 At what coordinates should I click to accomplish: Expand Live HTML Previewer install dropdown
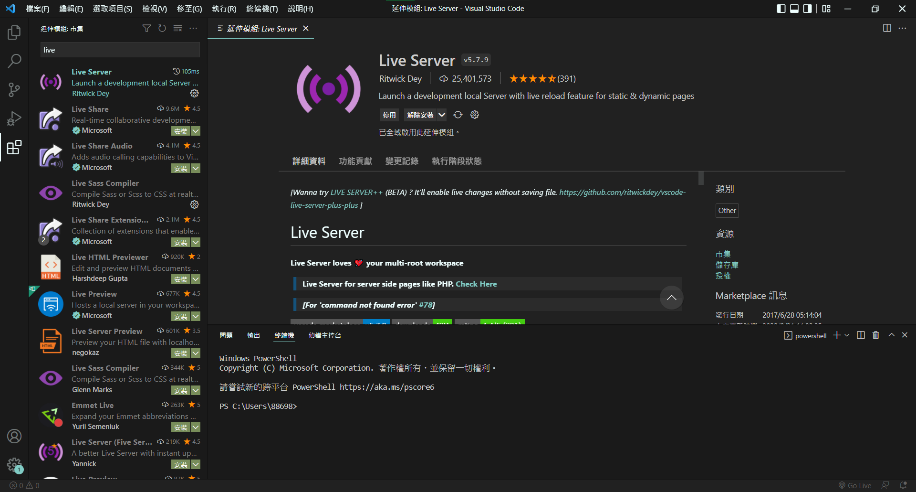click(196, 279)
